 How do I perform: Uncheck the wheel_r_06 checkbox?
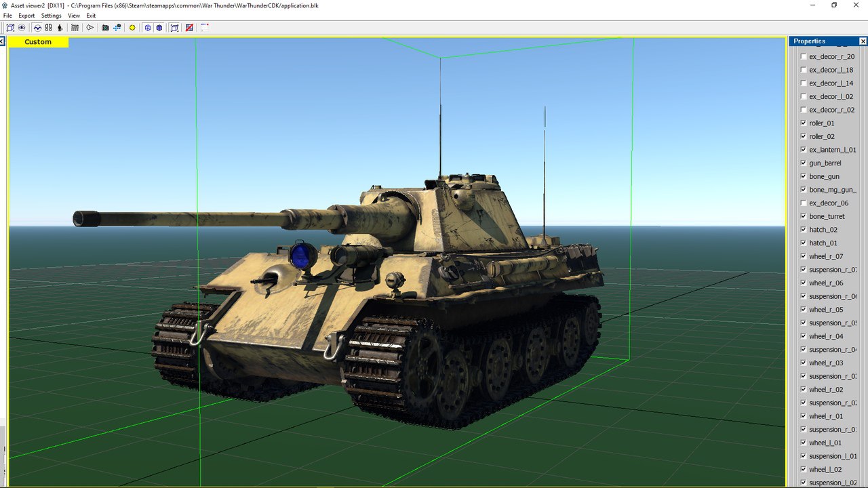804,283
